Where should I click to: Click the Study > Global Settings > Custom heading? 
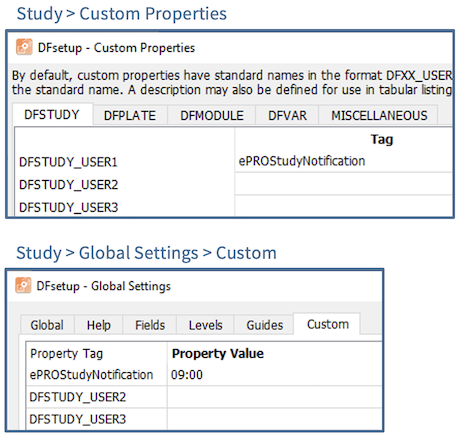point(147,253)
